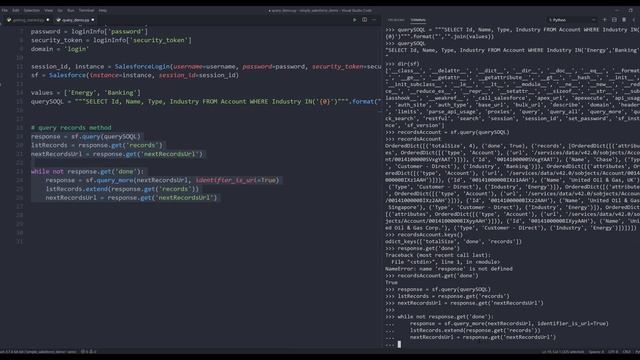Click unsaved dot on query_demo.py tab

tap(93, 20)
